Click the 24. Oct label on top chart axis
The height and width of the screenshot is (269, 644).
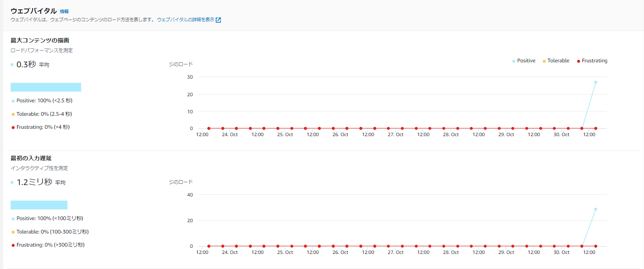(230, 134)
